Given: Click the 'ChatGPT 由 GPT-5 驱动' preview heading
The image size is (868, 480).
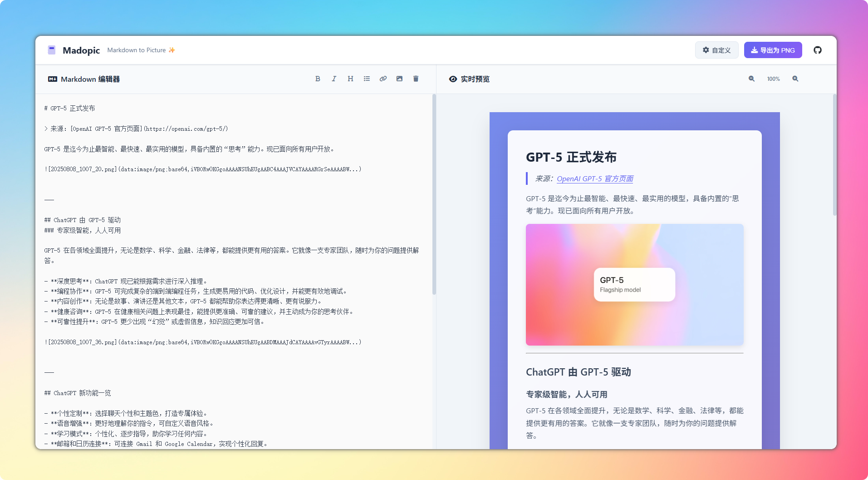Looking at the screenshot, I should (x=578, y=372).
